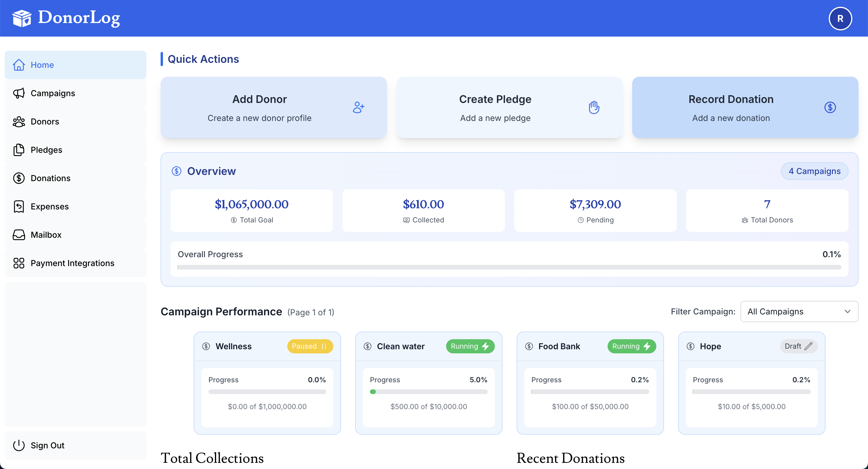The height and width of the screenshot is (469, 868).
Task: Toggle Running status on Clean water campaign
Action: tap(470, 346)
